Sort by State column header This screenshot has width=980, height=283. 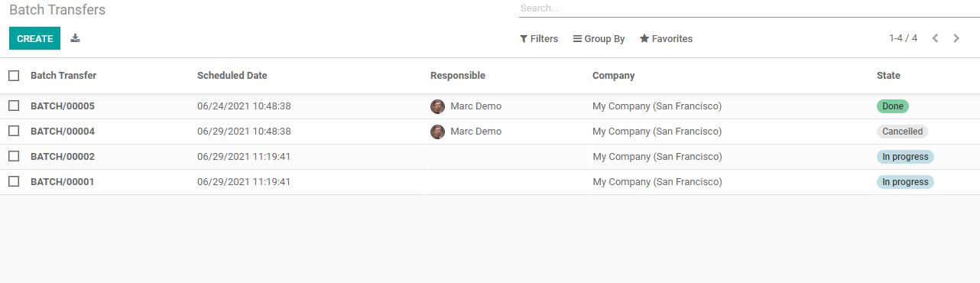pos(888,76)
